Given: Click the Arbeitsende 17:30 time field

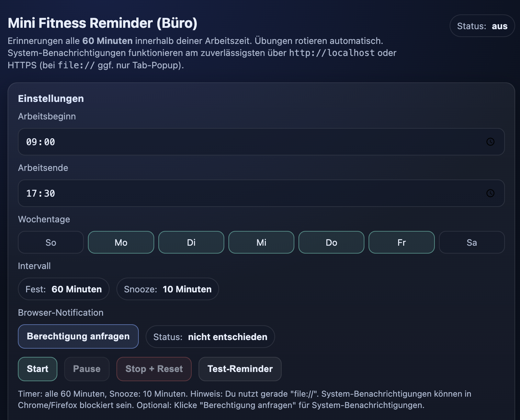Looking at the screenshot, I should click(x=240, y=193).
